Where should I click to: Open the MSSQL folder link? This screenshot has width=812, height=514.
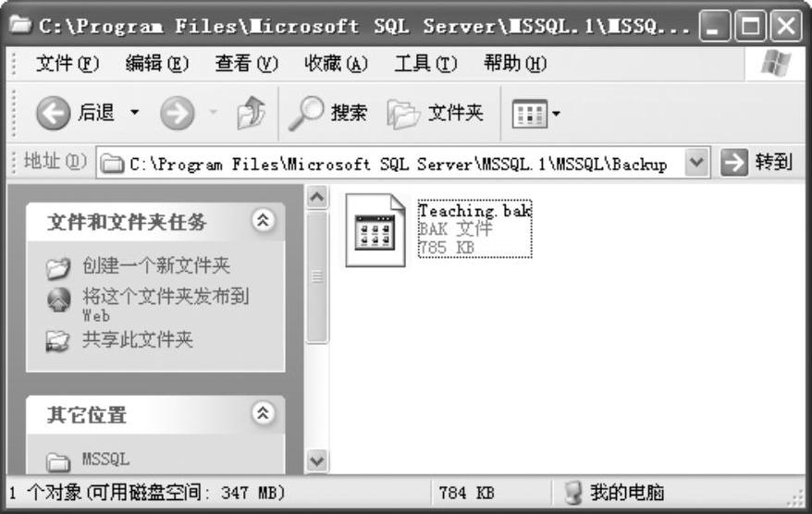[105, 459]
